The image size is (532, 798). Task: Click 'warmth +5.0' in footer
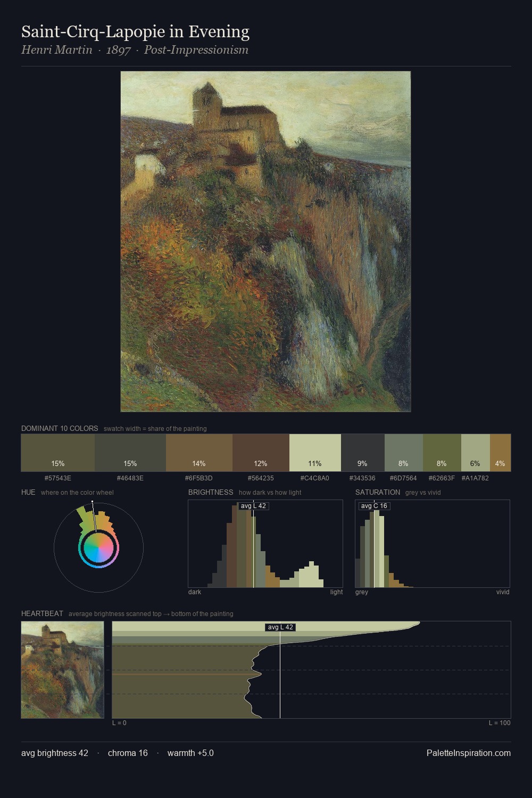pos(190,753)
